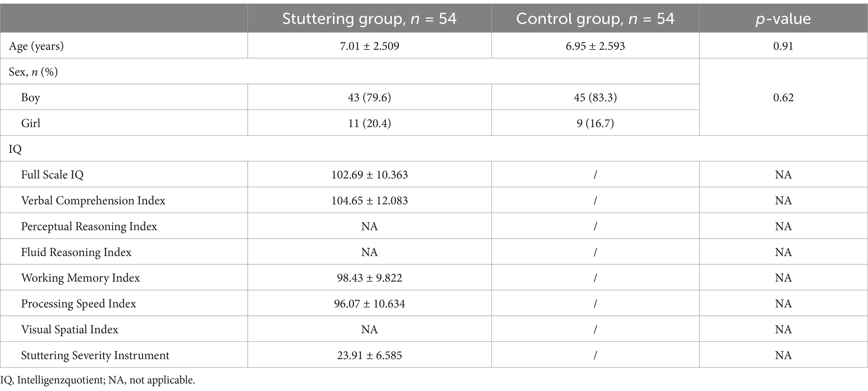Select the age p-value 0.91

coord(783,46)
